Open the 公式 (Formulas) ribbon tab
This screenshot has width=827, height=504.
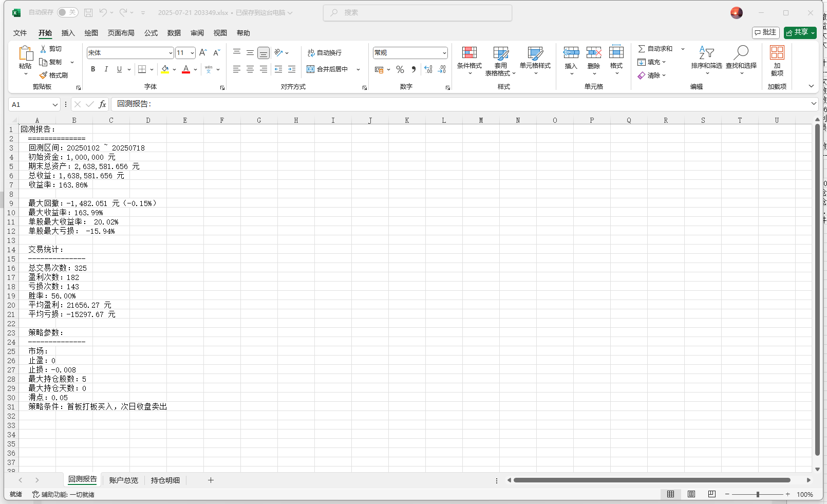pyautogui.click(x=151, y=33)
